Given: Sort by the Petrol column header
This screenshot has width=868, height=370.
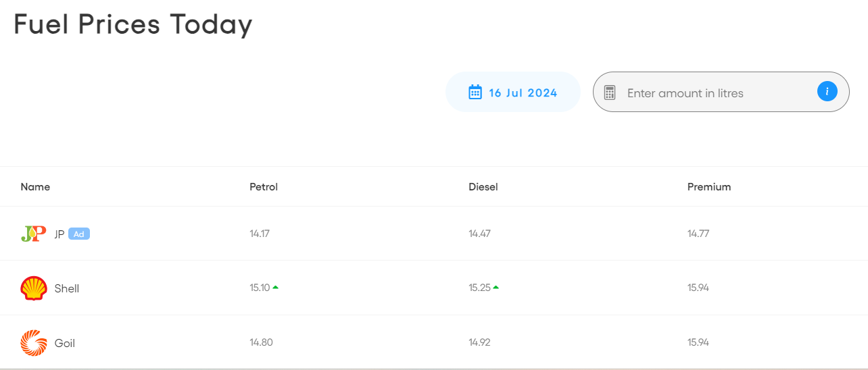Looking at the screenshot, I should [x=264, y=187].
